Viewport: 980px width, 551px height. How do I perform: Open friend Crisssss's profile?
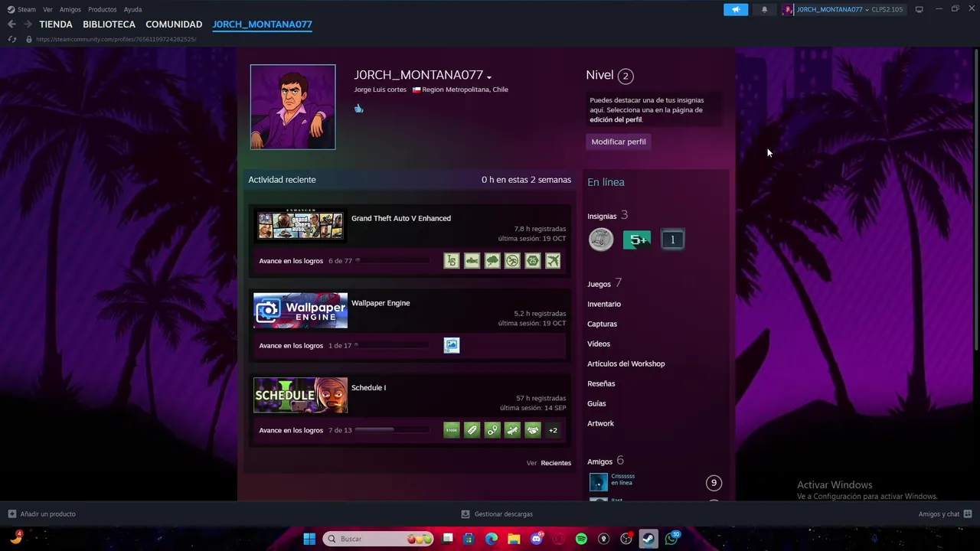tap(622, 476)
